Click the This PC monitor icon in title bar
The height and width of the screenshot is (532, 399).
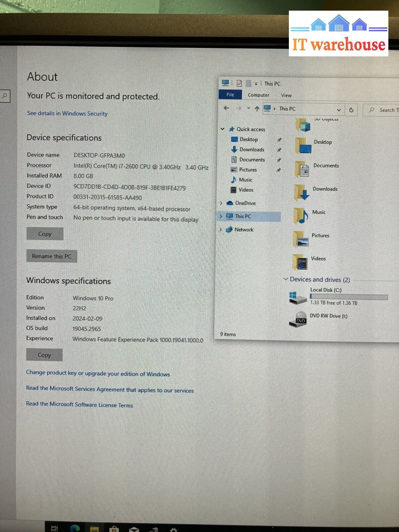click(x=225, y=82)
